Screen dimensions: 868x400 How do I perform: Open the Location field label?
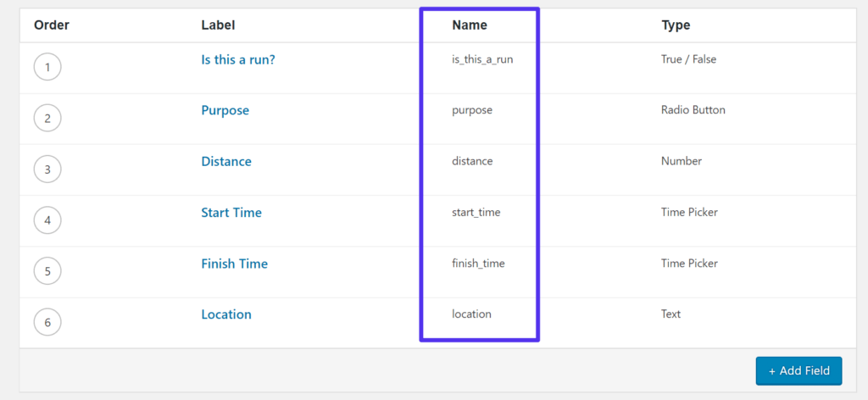[226, 314]
